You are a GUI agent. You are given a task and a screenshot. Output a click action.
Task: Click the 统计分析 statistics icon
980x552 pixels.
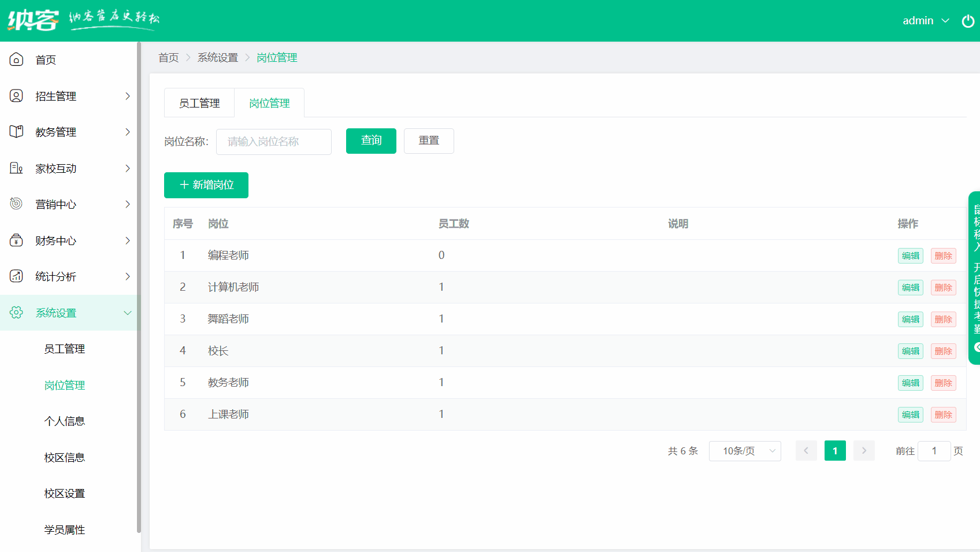click(x=16, y=276)
